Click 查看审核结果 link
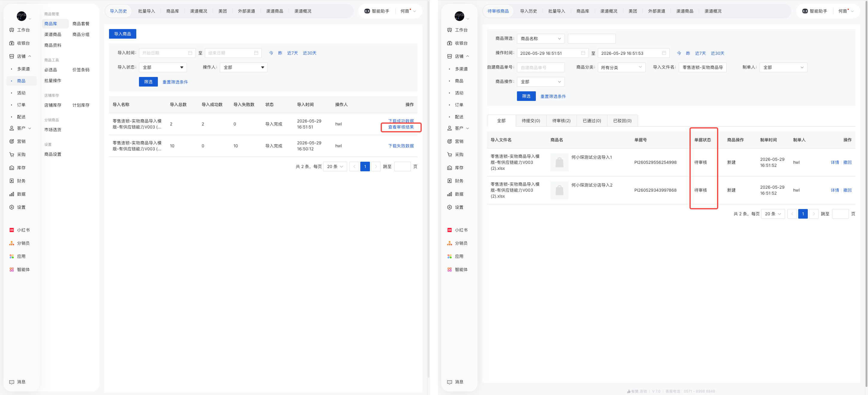This screenshot has width=868, height=395. click(401, 127)
